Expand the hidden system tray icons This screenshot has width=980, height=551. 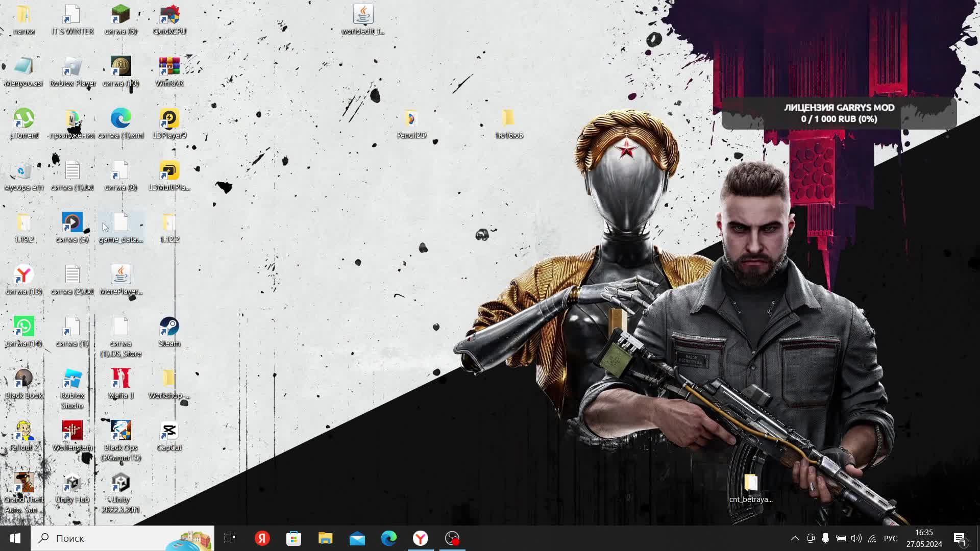point(795,538)
